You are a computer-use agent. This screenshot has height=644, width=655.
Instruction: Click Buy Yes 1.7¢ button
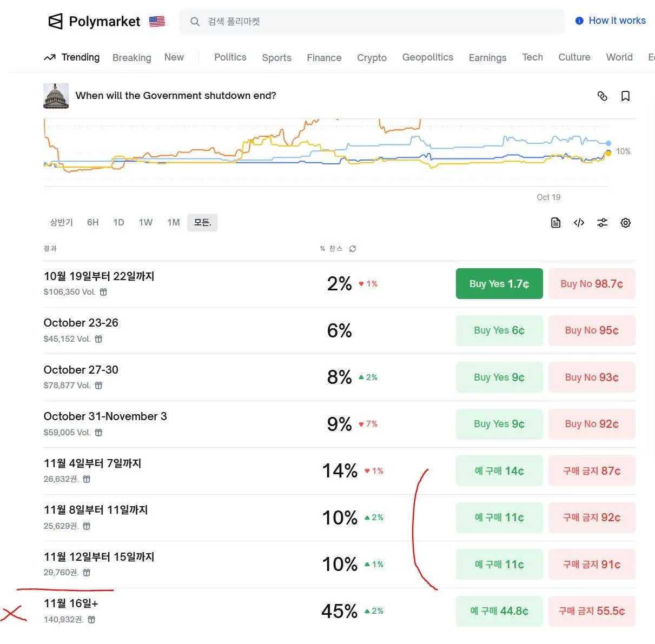tap(499, 284)
